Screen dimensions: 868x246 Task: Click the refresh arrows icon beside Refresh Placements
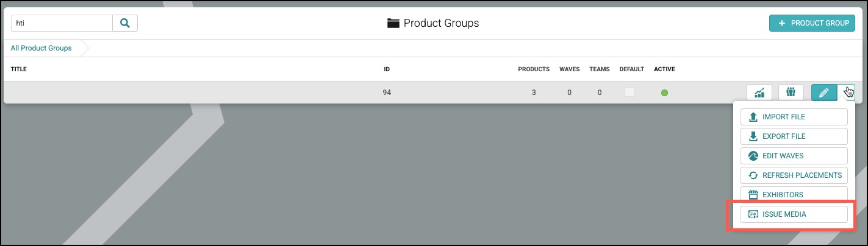(x=753, y=175)
